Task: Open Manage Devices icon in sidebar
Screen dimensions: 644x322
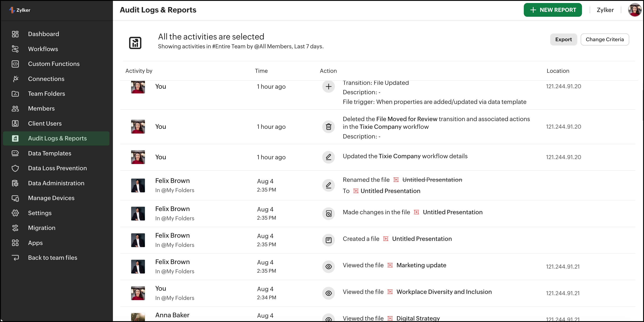Action: 15,198
